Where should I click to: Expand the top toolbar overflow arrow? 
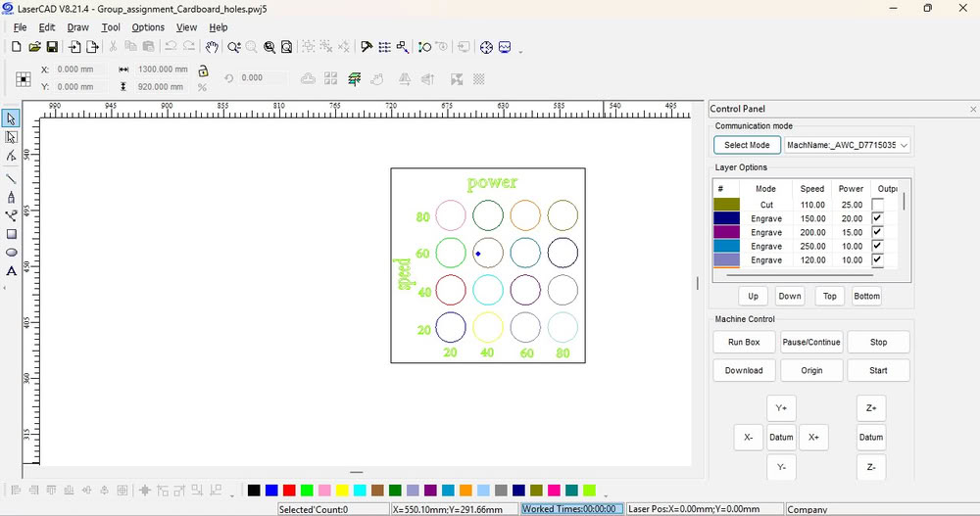520,51
